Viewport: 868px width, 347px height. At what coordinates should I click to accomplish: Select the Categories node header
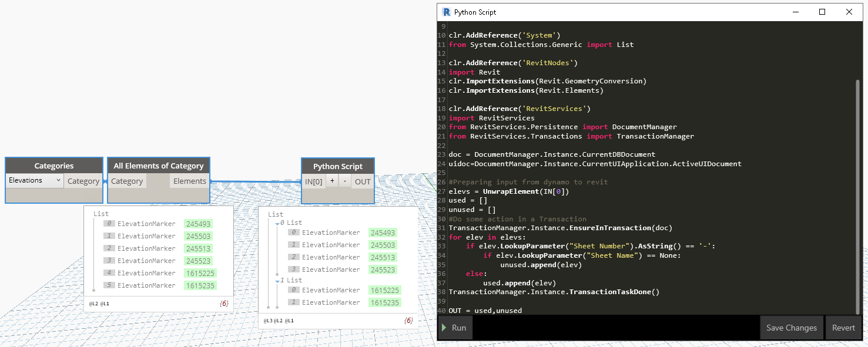pyautogui.click(x=54, y=166)
